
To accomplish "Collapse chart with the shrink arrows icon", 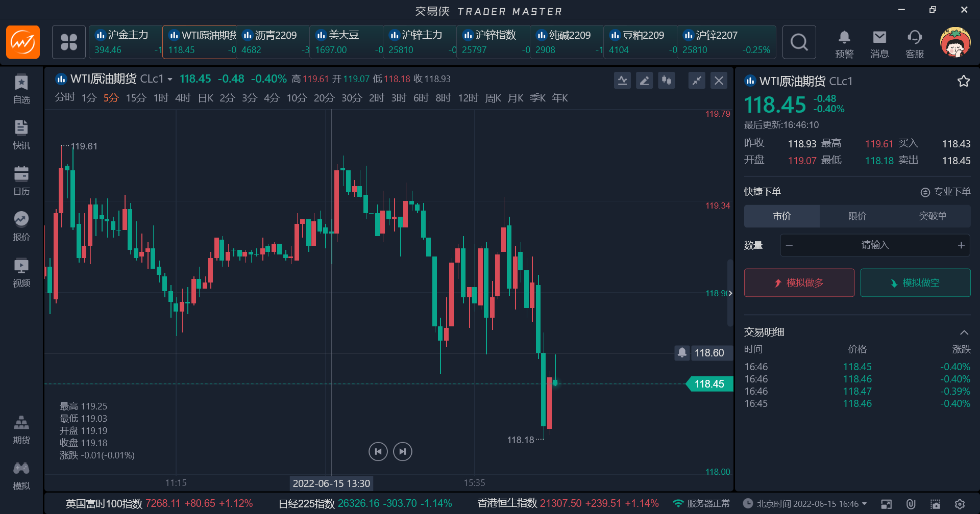I will (697, 80).
